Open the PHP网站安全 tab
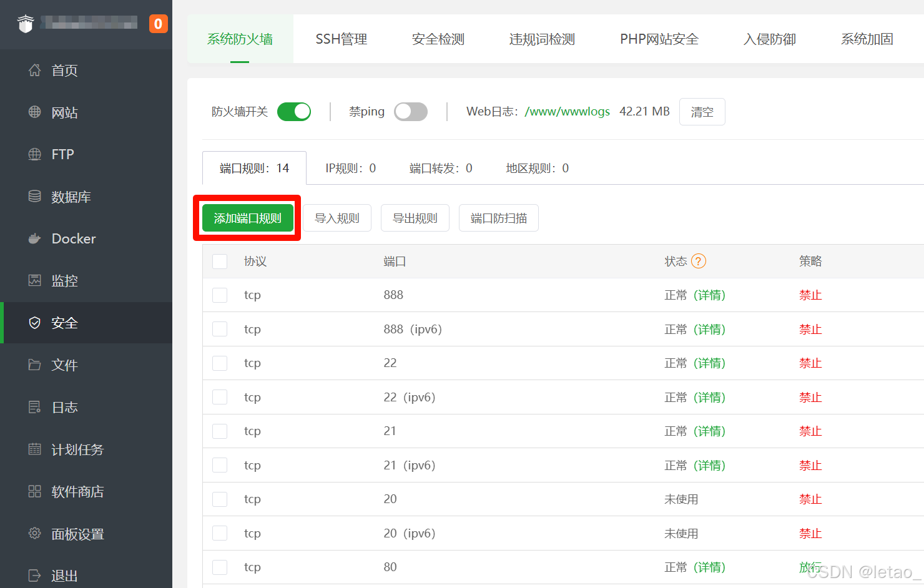 click(659, 39)
